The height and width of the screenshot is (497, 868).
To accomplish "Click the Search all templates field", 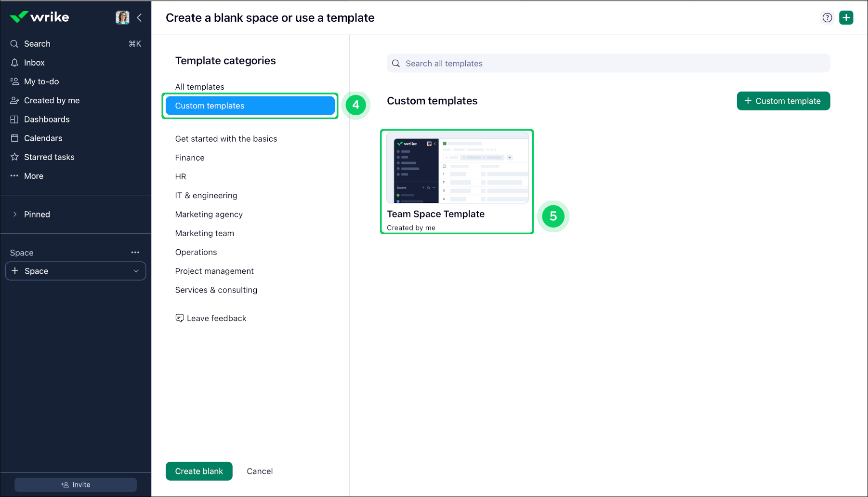I will pos(608,64).
